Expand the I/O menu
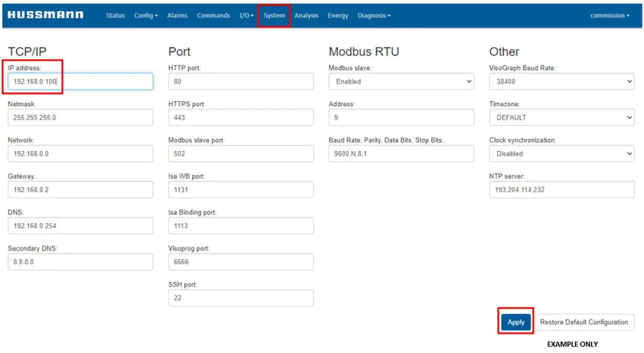The image size is (644, 353). click(246, 16)
